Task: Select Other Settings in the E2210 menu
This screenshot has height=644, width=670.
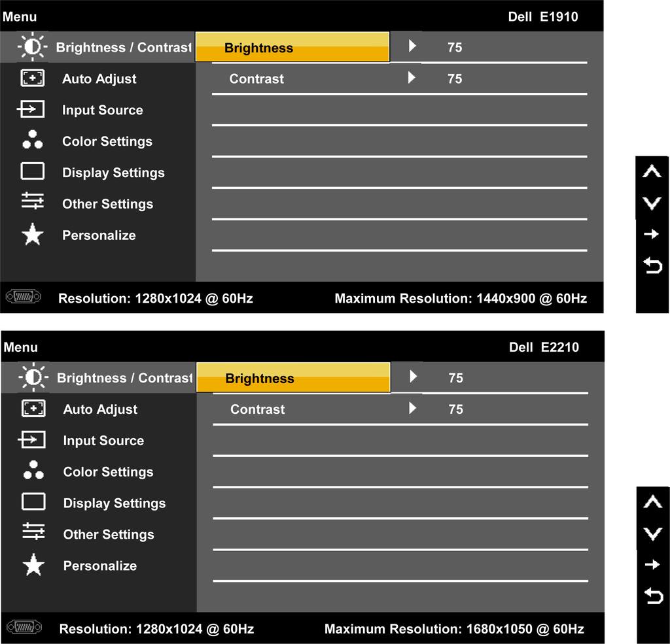Action: point(109,534)
